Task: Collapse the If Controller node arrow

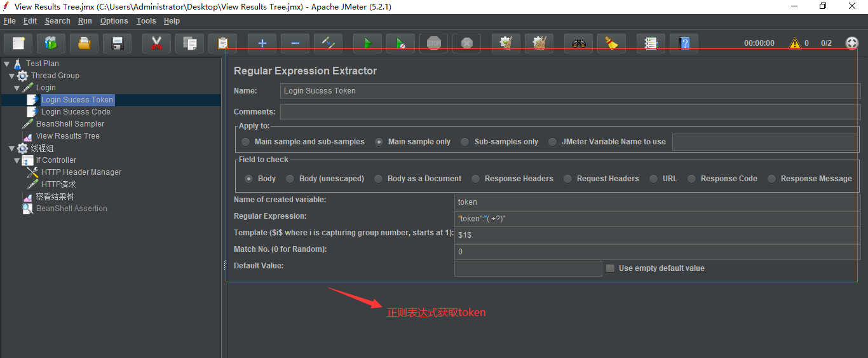Action: pos(17,160)
